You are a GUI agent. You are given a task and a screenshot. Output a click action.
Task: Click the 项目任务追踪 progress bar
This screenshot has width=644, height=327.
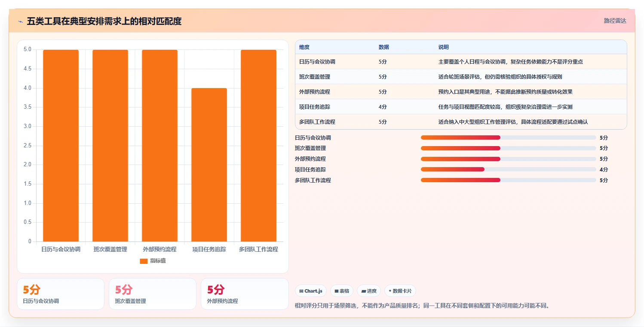click(509, 169)
